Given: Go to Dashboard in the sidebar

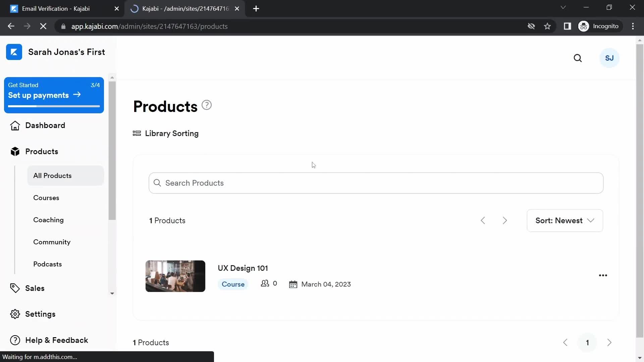Looking at the screenshot, I should point(45,125).
